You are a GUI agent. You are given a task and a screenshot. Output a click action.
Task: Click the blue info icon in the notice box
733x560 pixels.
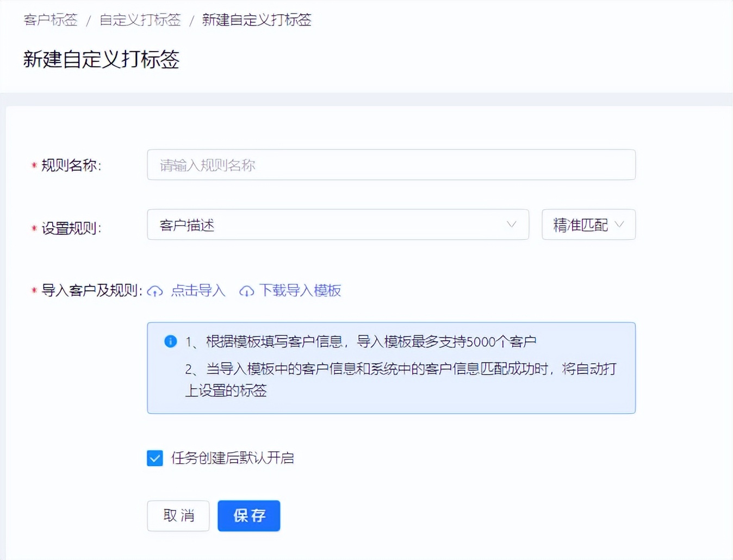pyautogui.click(x=170, y=341)
